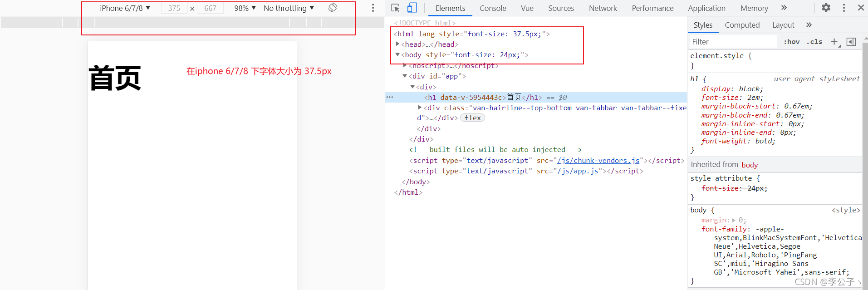Select the Styles pane tab
The image size is (868, 290).
[x=703, y=25]
